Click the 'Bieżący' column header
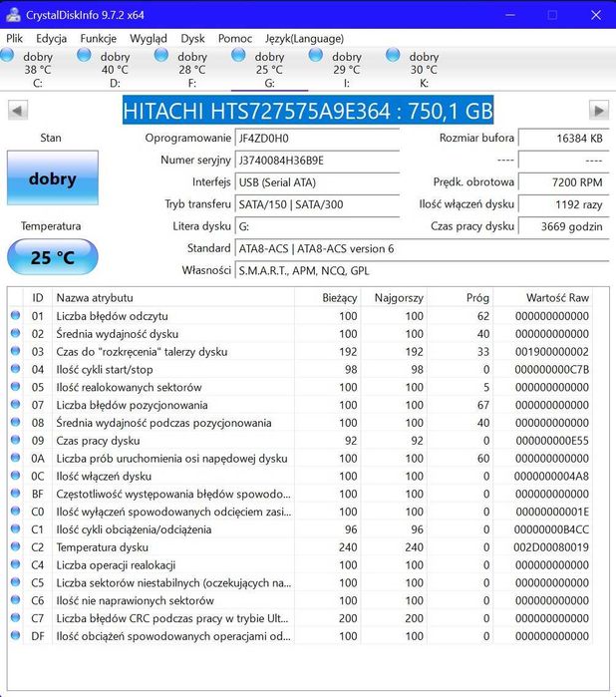 [x=328, y=297]
